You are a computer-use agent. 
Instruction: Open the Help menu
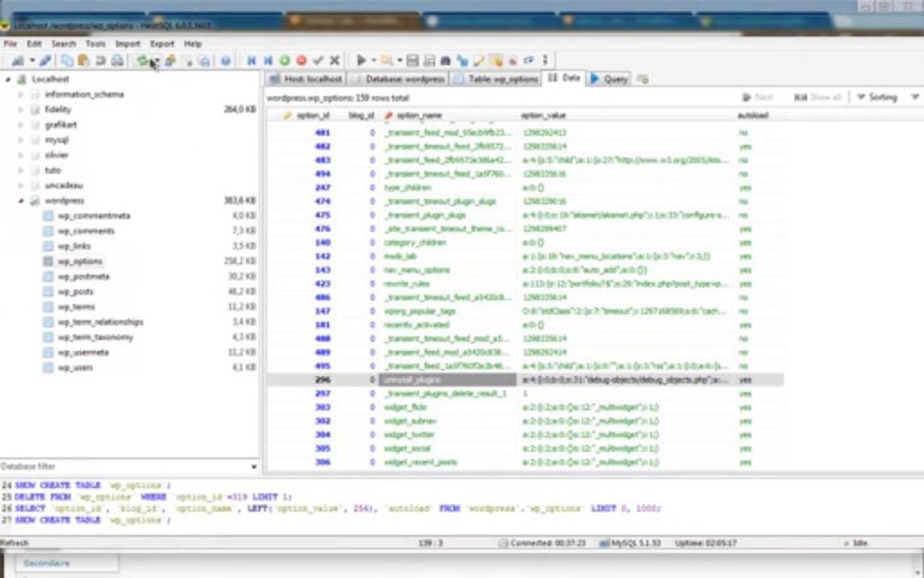pyautogui.click(x=192, y=43)
